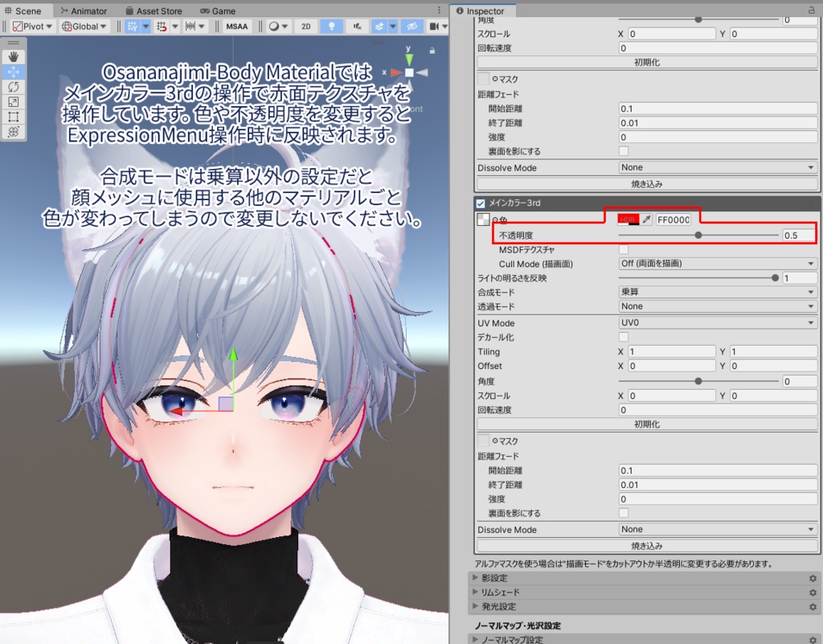Select the Rotate tool in Scene toolbar

13,87
